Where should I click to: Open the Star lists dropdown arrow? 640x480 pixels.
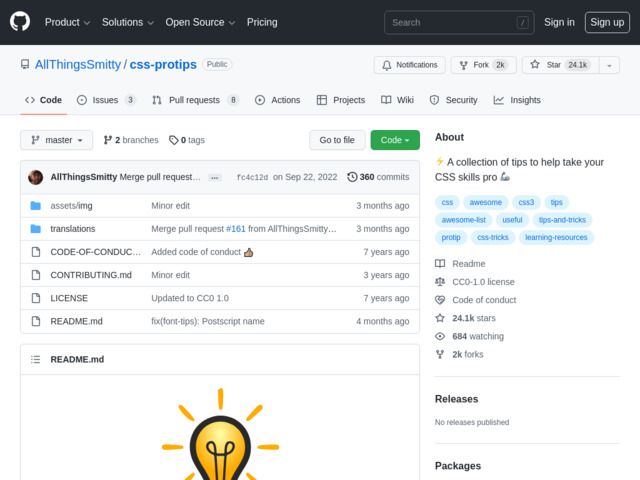[609, 65]
